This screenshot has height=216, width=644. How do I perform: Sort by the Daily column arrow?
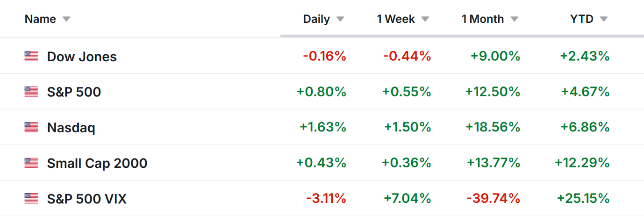[340, 19]
